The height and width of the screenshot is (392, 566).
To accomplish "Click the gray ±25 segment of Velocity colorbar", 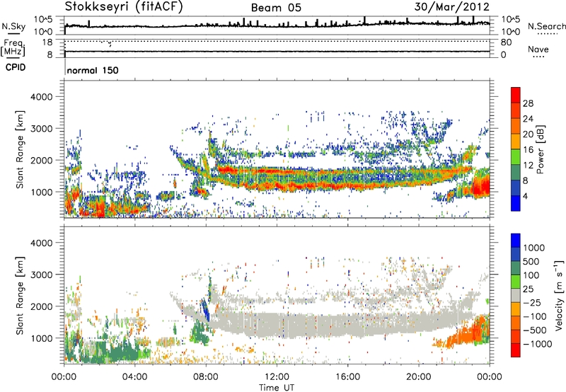I will (516, 295).
